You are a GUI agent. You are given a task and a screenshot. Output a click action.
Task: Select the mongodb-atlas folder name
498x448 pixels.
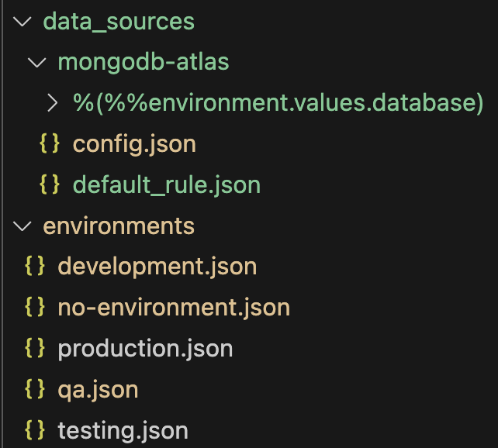144,62
